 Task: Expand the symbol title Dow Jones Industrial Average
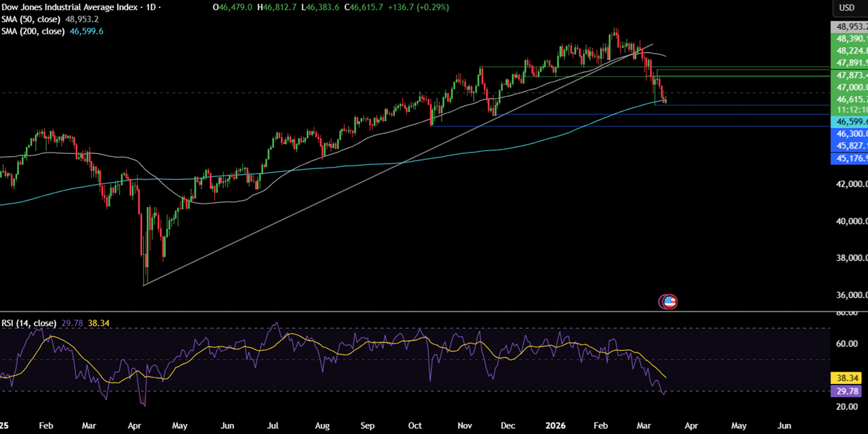point(69,8)
